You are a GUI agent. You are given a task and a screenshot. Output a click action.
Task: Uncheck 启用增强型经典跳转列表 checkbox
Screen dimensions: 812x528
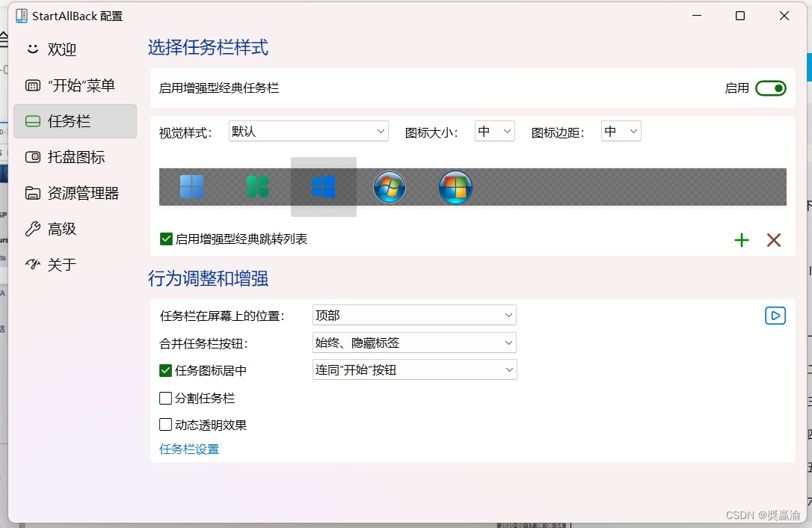point(166,239)
